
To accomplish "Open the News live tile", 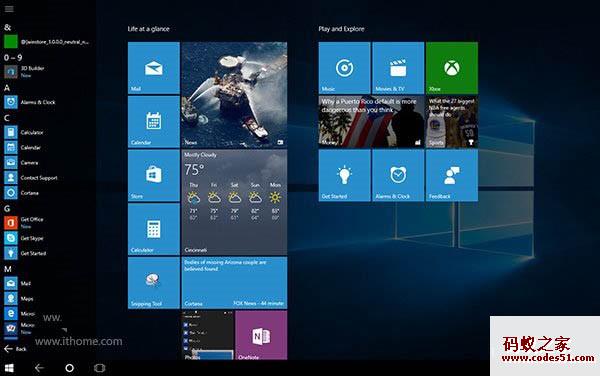I will pyautogui.click(x=234, y=95).
